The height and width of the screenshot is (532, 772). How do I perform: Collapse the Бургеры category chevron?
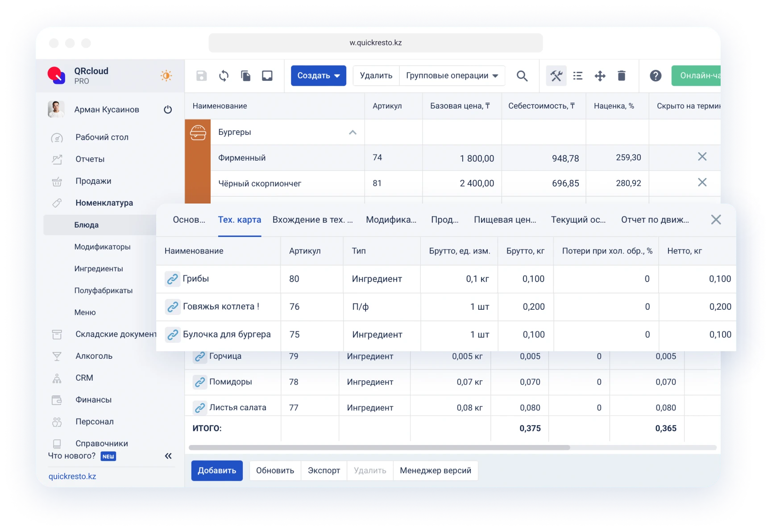[353, 132]
